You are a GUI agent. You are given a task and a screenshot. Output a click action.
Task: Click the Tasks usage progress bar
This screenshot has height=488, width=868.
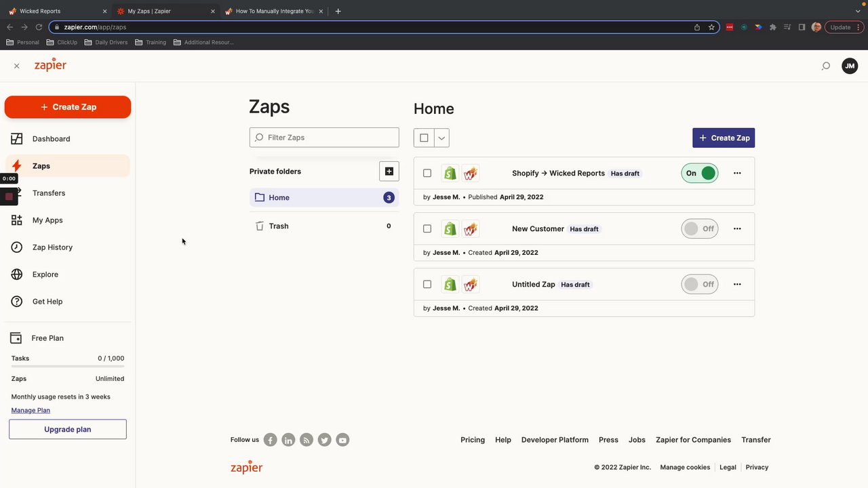pos(68,367)
